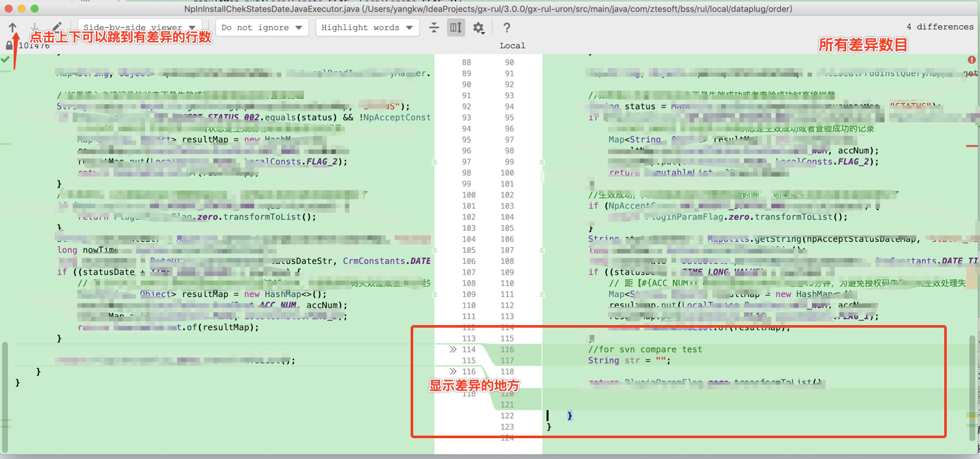Apply change with arrows at line 116
This screenshot has height=459, width=980.
[x=453, y=372]
